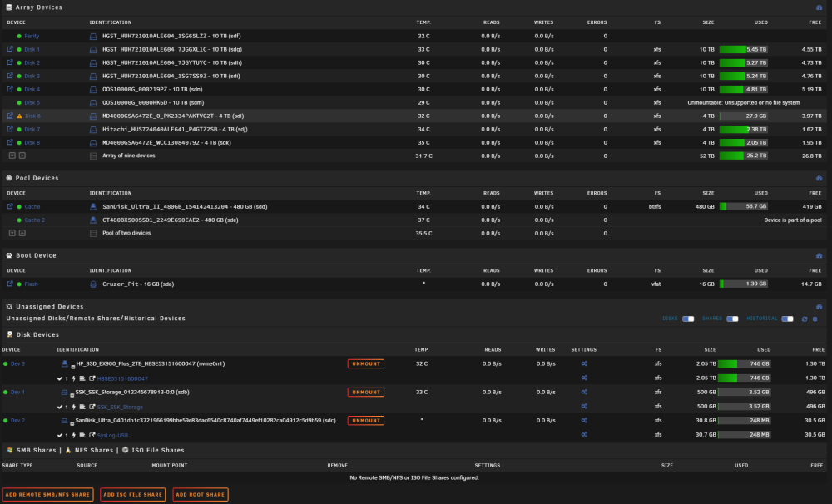The width and height of the screenshot is (832, 504).
Task: Click the drive icon for Parity HGST disk
Action: click(x=93, y=36)
